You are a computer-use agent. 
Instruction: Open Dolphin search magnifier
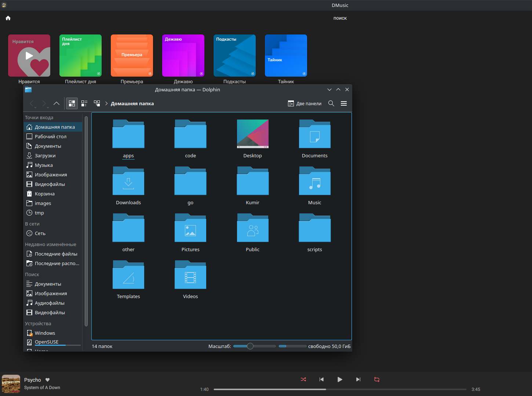point(331,103)
